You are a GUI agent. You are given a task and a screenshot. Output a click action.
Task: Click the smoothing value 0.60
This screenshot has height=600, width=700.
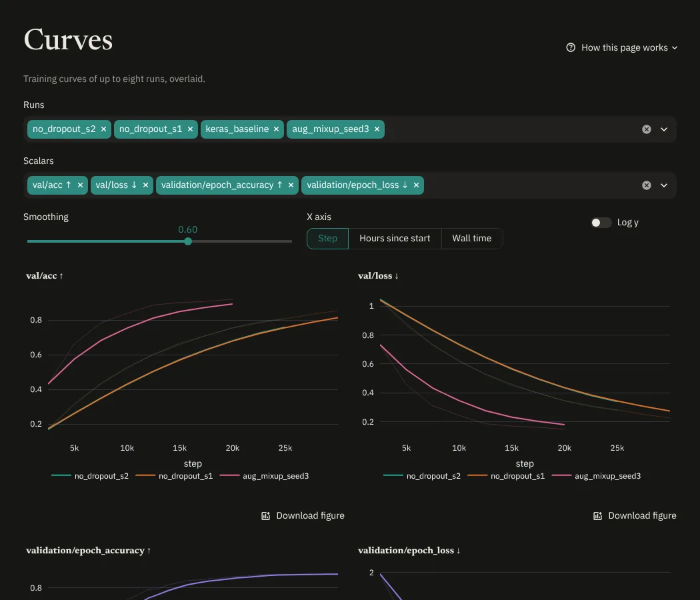click(x=188, y=229)
